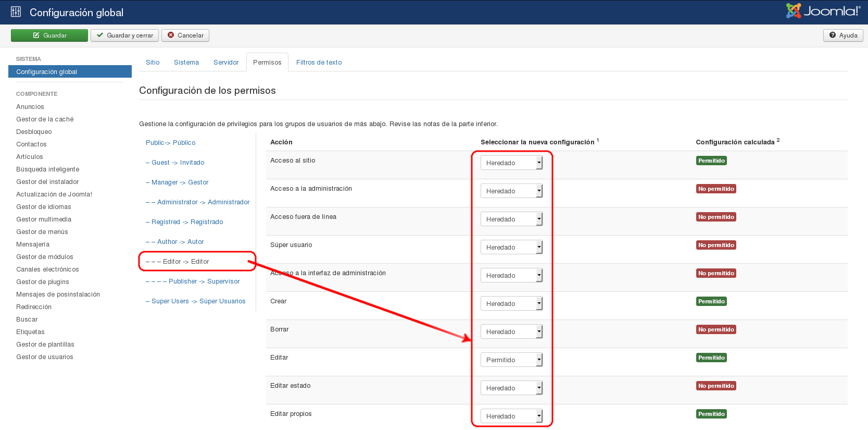The height and width of the screenshot is (430, 868).
Task: Open Ayuda help button
Action: click(843, 35)
